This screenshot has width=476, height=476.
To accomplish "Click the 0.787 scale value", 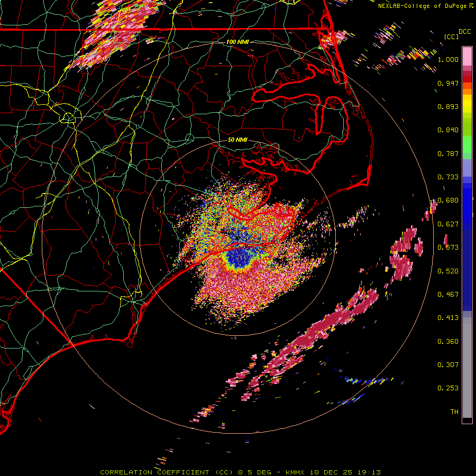I will tap(448, 153).
